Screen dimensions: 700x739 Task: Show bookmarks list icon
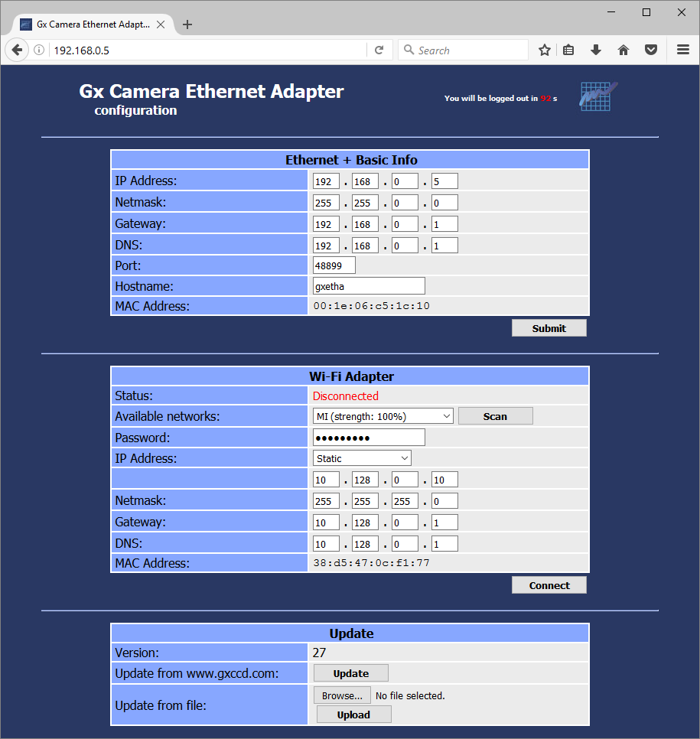click(x=568, y=50)
